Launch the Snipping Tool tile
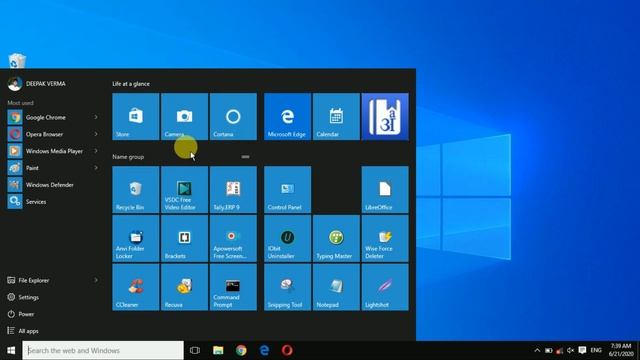 tap(287, 287)
